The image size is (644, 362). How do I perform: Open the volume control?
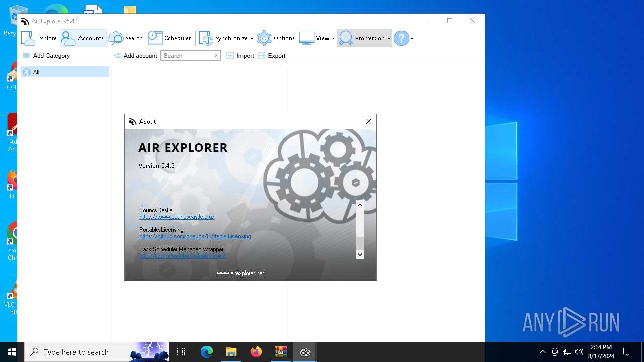[579, 352]
